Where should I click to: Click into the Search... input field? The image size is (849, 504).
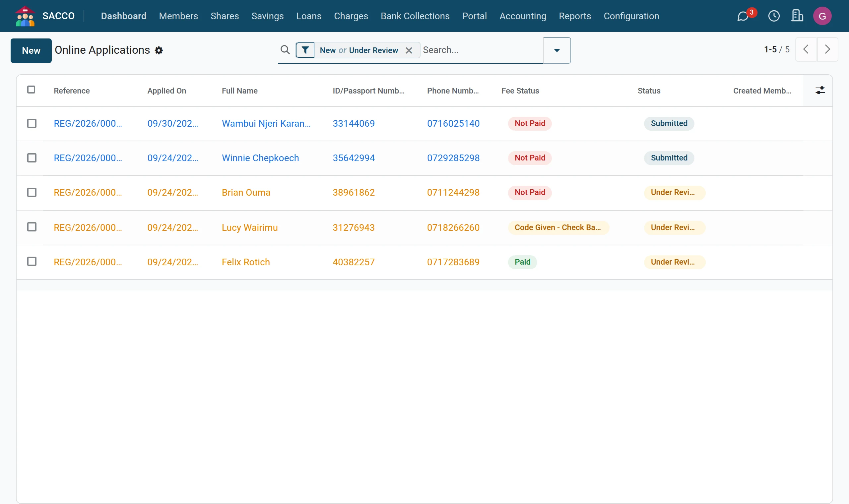(x=482, y=50)
